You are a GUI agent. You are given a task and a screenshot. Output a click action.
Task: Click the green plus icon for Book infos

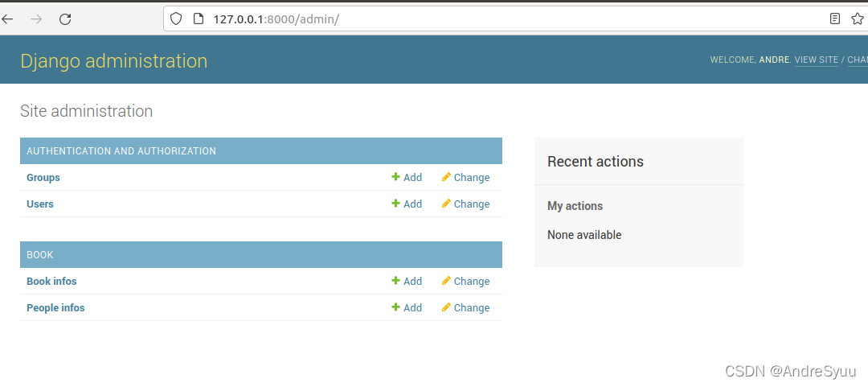pyautogui.click(x=395, y=281)
